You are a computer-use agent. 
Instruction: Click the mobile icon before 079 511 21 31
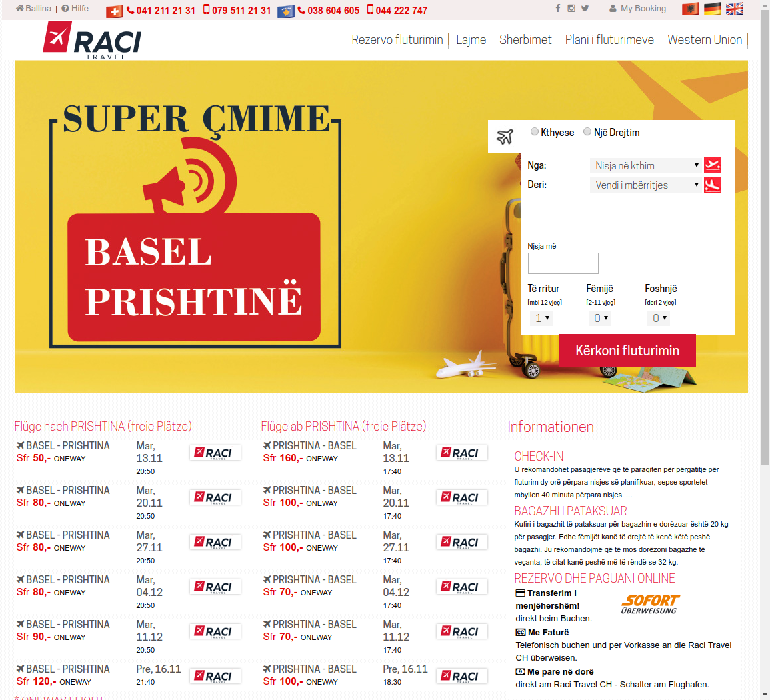206,10
